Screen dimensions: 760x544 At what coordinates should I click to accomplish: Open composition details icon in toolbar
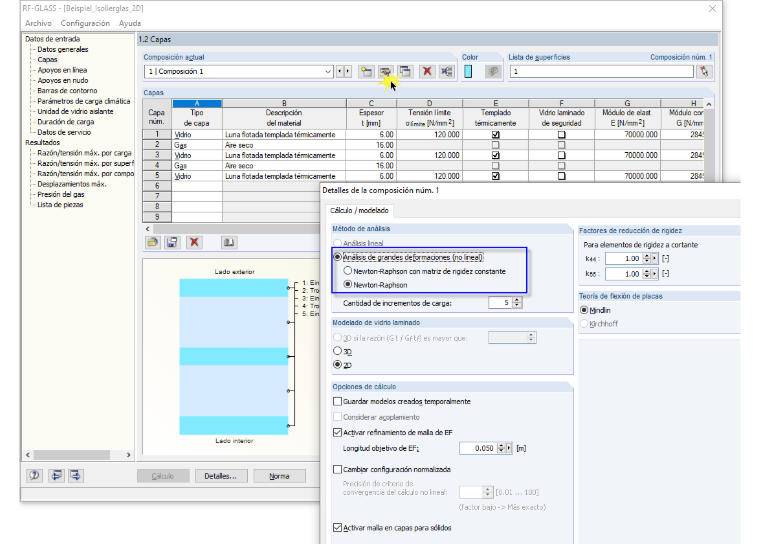click(x=386, y=72)
